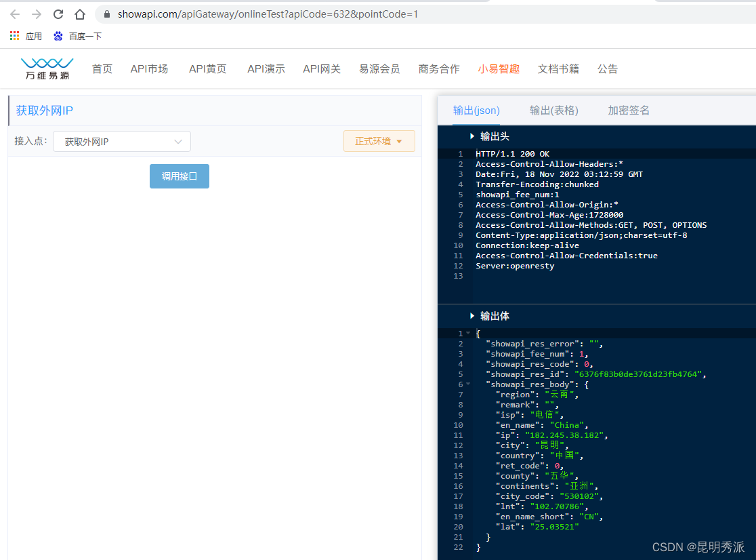This screenshot has width=756, height=560.
Task: Open the 百度一下 bookmark
Action: 78,36
